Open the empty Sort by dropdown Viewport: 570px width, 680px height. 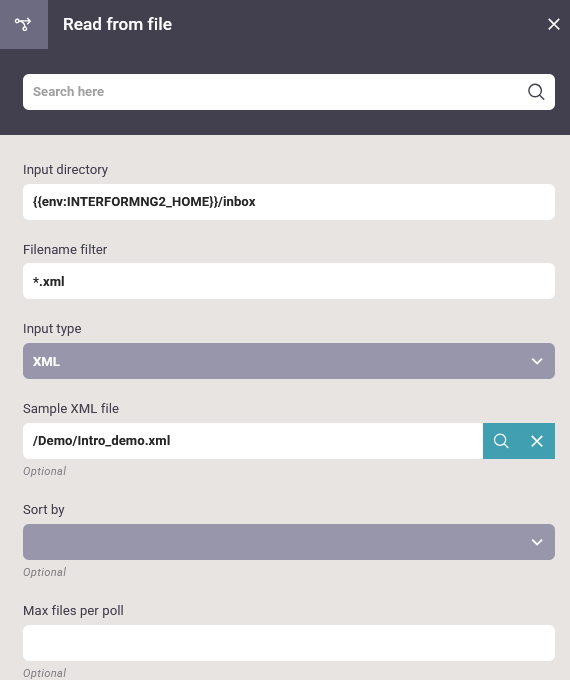[289, 542]
